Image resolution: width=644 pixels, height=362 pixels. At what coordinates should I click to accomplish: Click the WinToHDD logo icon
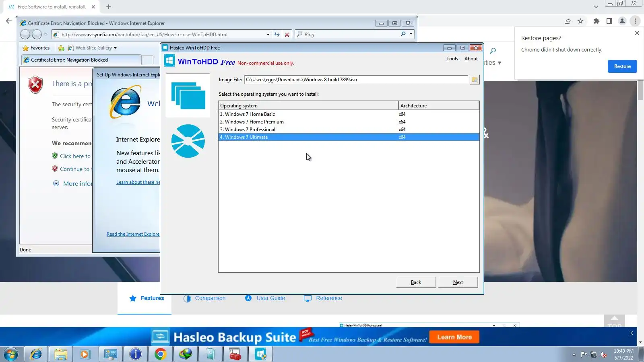[169, 61]
